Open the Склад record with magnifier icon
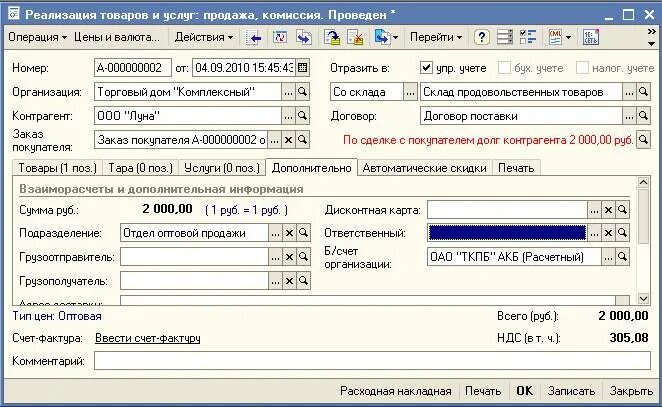The height and width of the screenshot is (407, 662). (643, 92)
